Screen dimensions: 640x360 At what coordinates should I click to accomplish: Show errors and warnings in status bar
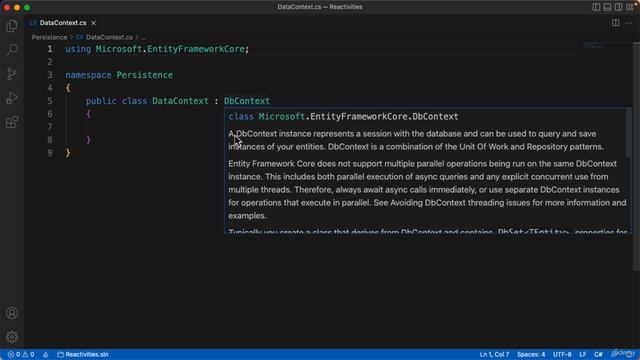click(21, 354)
